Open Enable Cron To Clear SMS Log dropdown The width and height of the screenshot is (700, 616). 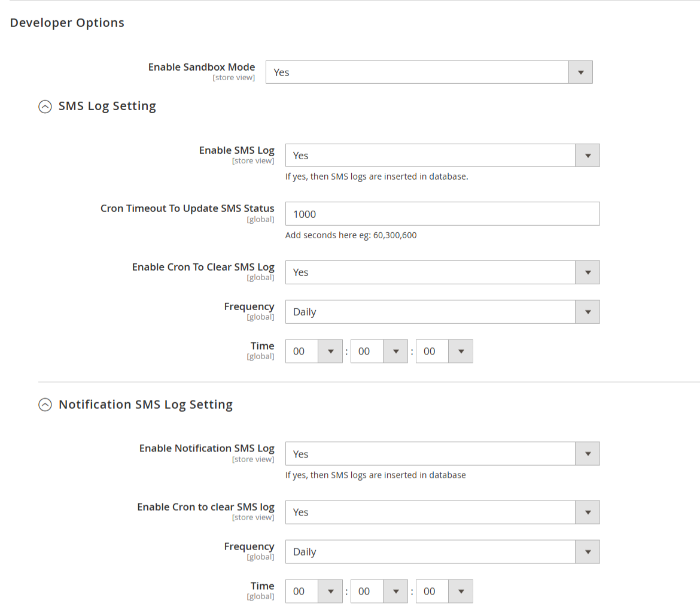click(442, 272)
